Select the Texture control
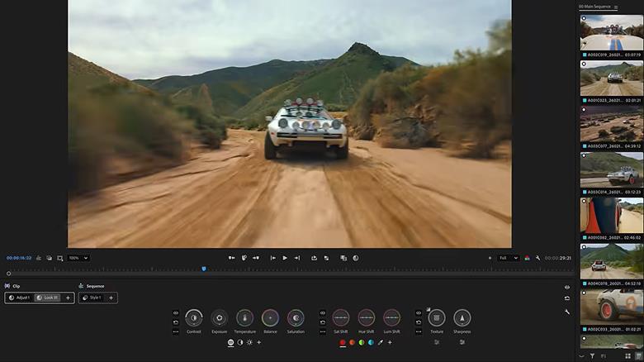The image size is (644, 362). (x=437, y=317)
